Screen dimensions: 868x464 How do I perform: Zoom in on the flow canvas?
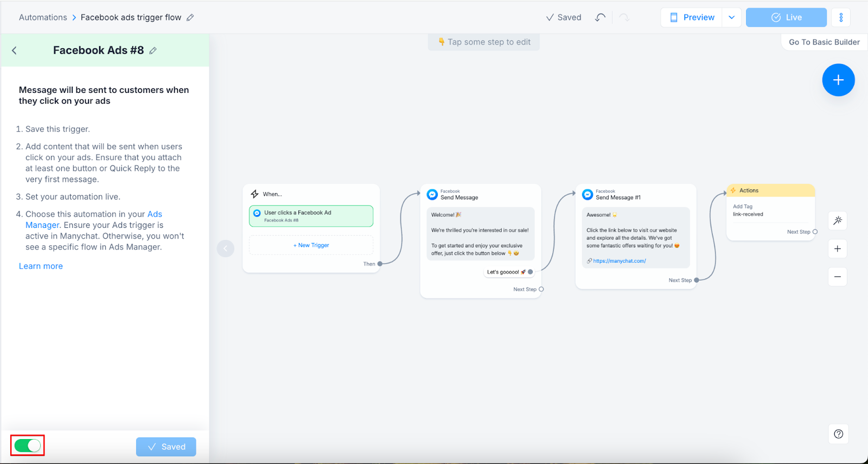point(838,249)
